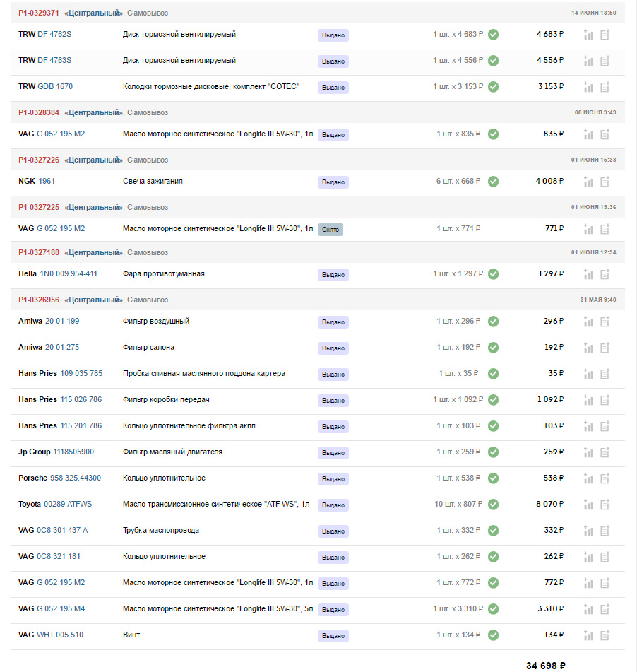The height and width of the screenshot is (672, 637).
Task: Open note icon for Toyota 00289-ATFWS row
Action: click(x=605, y=505)
